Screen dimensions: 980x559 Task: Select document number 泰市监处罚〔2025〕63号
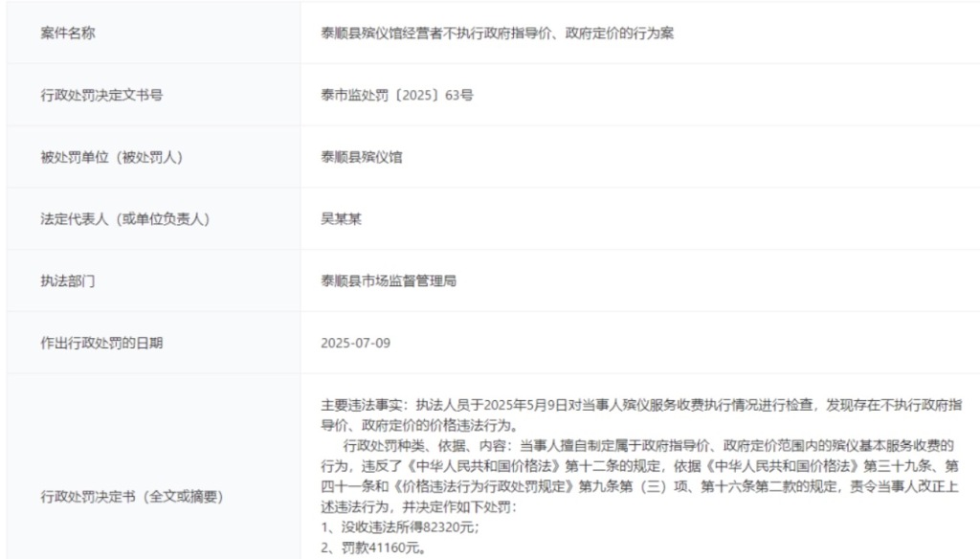coord(397,95)
